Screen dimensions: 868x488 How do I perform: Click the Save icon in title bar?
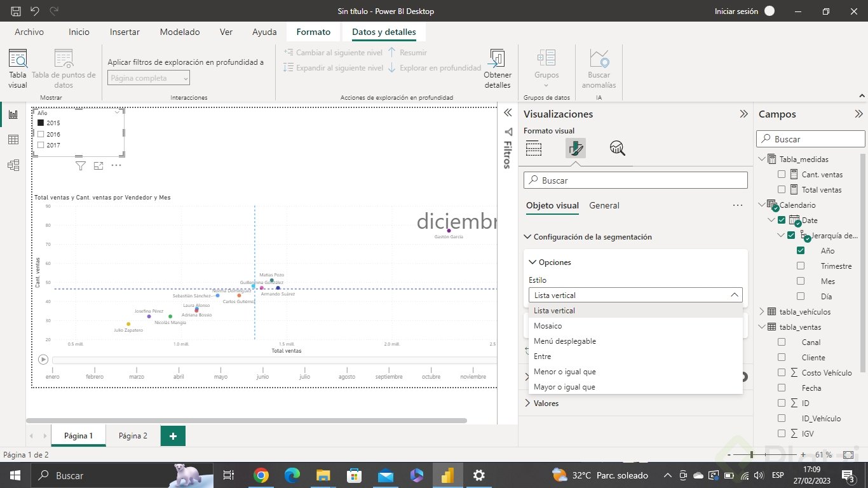coord(16,11)
